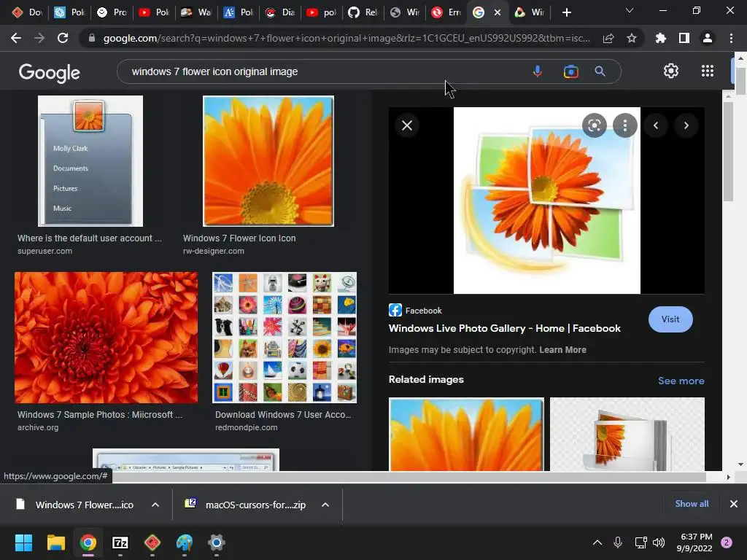Open the Windows 7 Flower Icon thumbnail
Image resolution: width=747 pixels, height=560 pixels.
(x=268, y=161)
